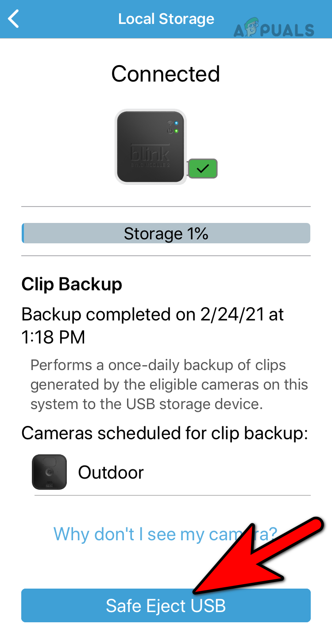Tap the Cameras scheduled for clip backup heading

pos(164,433)
